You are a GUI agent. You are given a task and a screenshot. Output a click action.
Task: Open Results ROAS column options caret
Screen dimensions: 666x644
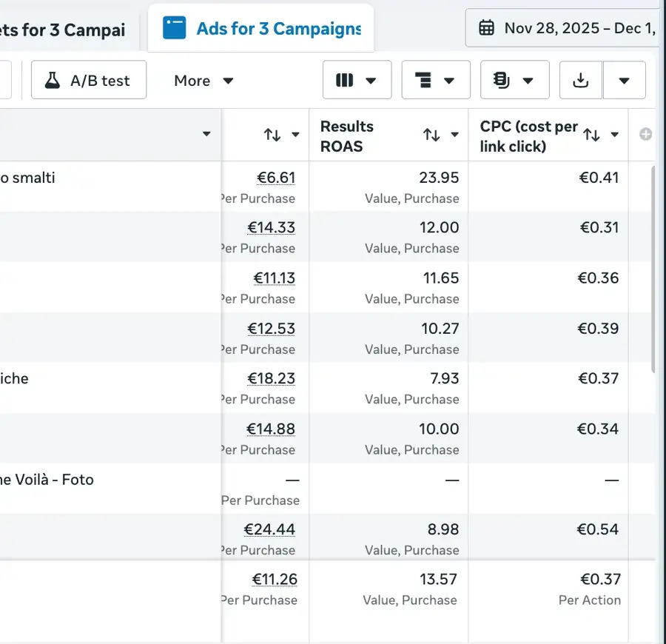coord(454,135)
